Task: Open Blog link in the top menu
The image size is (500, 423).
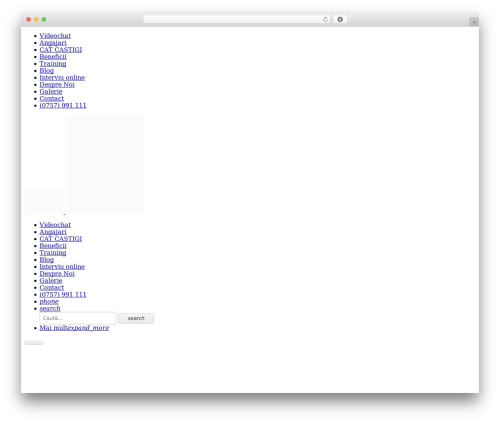Action: click(x=47, y=71)
